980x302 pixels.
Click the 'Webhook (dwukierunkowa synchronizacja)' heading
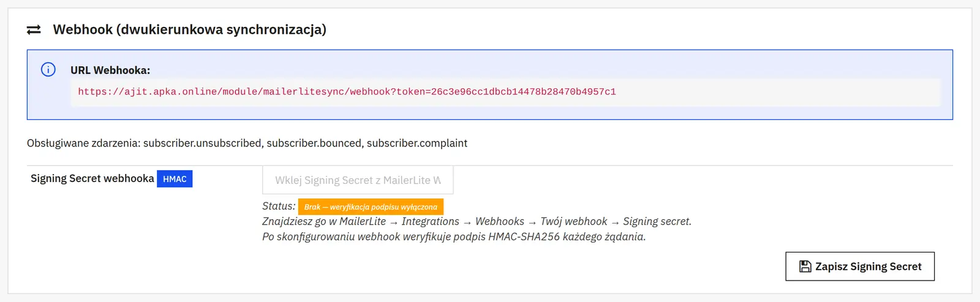[189, 29]
